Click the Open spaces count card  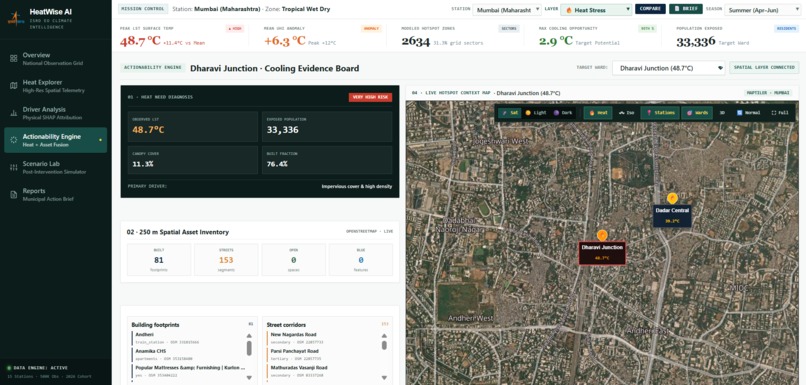click(x=294, y=260)
